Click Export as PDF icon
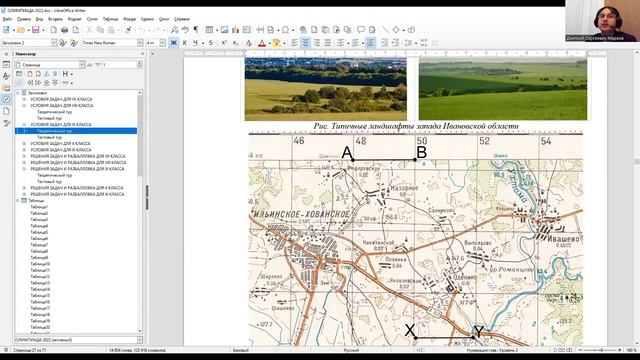The image size is (640, 360). 53,30
